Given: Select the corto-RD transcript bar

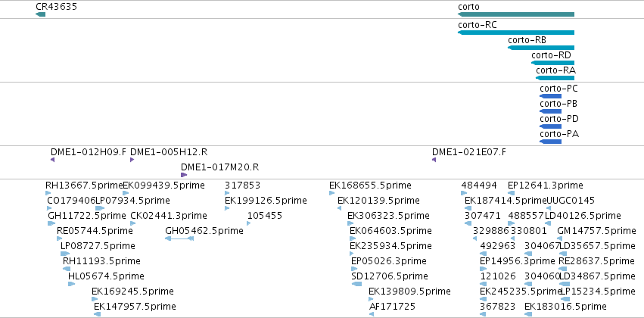Looking at the screenshot, I should coord(552,63).
